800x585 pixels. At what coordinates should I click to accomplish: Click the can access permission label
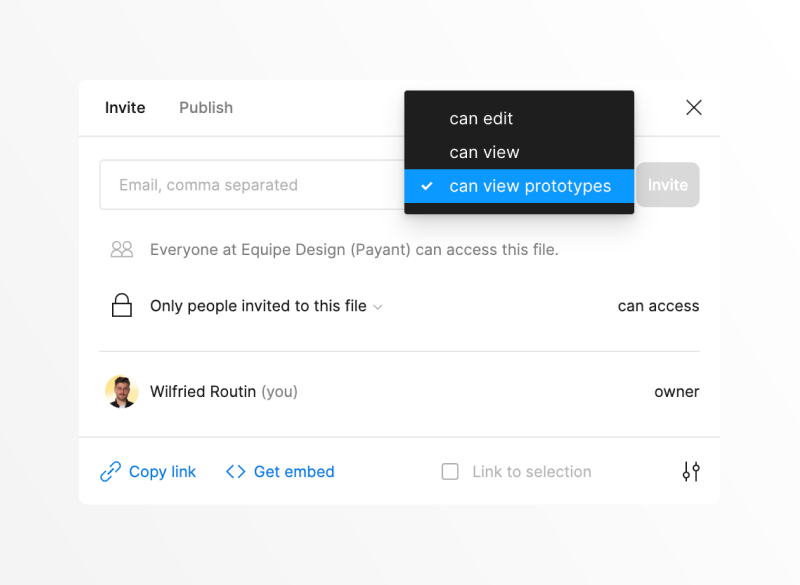[658, 306]
